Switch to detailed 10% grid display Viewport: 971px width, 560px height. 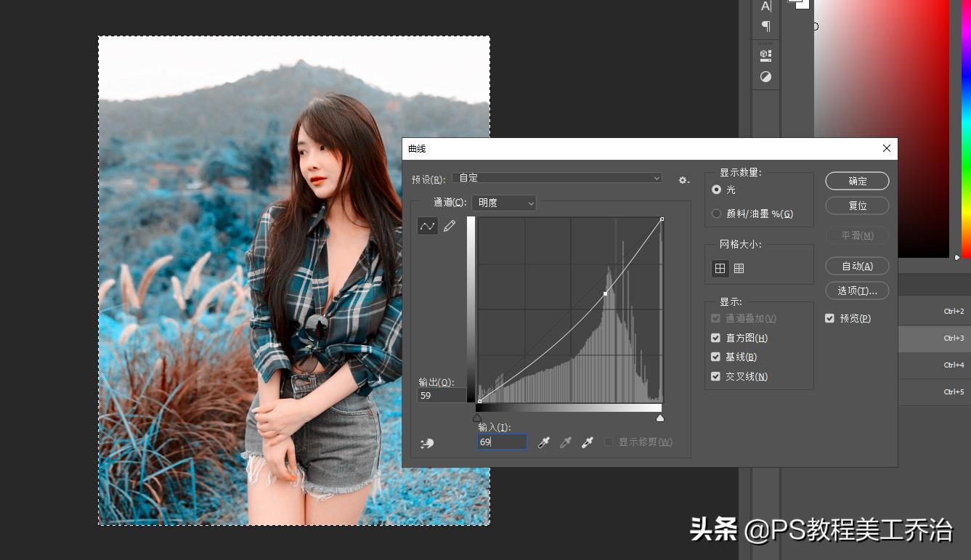coord(739,268)
